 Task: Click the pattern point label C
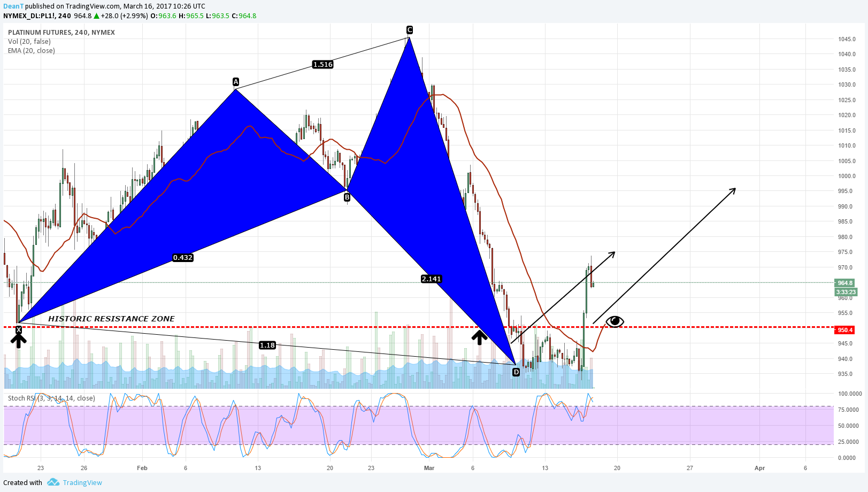pyautogui.click(x=409, y=30)
